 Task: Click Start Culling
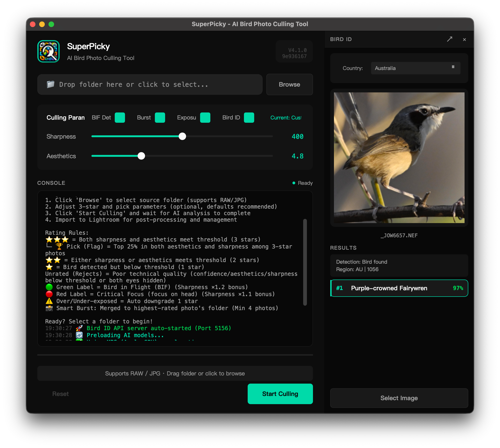280,394
